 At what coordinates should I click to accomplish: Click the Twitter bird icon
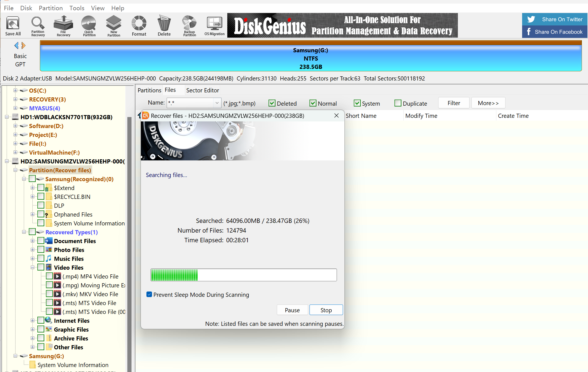[531, 19]
